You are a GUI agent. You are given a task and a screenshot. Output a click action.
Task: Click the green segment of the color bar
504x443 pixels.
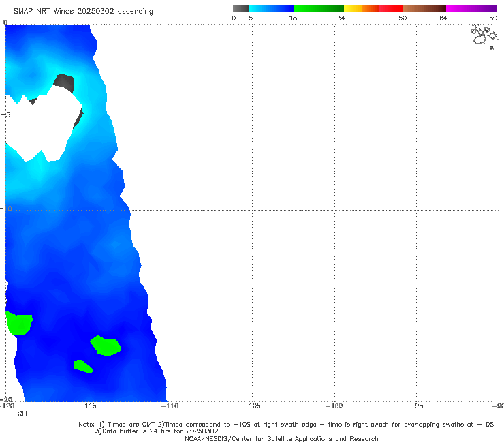point(319,8)
